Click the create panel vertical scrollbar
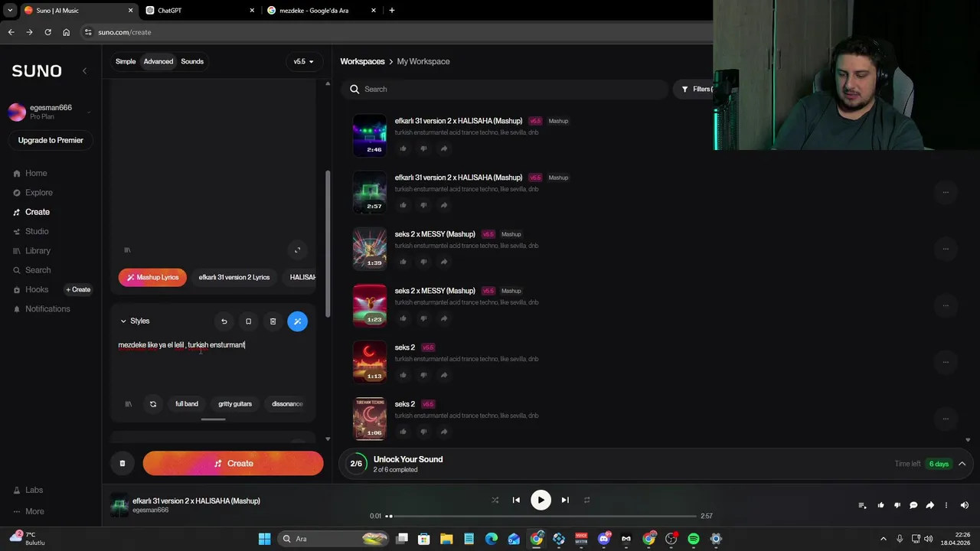The width and height of the screenshot is (980, 551). [x=328, y=243]
